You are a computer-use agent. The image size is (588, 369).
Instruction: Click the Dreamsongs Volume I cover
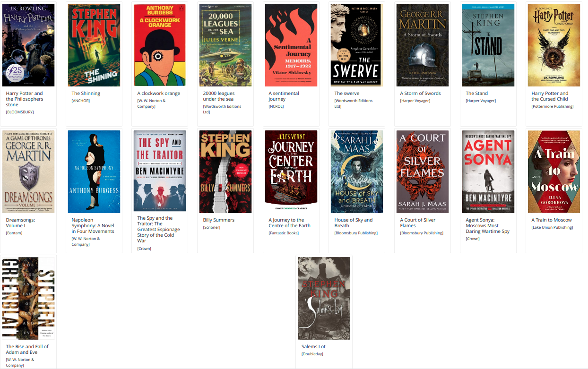(x=28, y=172)
